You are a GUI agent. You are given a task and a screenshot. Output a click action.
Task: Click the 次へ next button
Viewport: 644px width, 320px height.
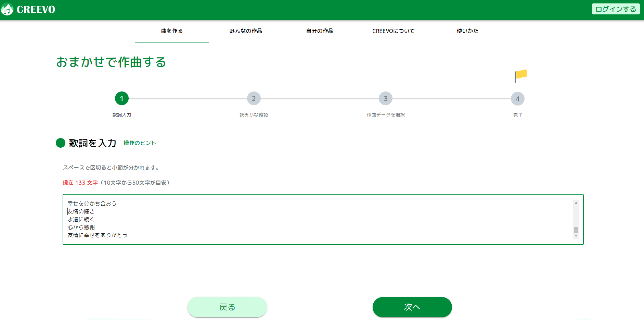pos(412,307)
